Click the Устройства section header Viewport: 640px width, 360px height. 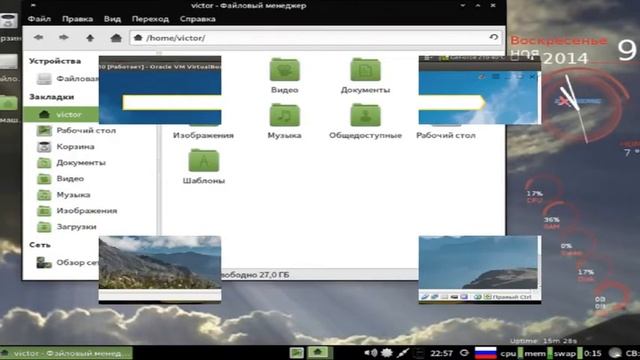(55, 61)
